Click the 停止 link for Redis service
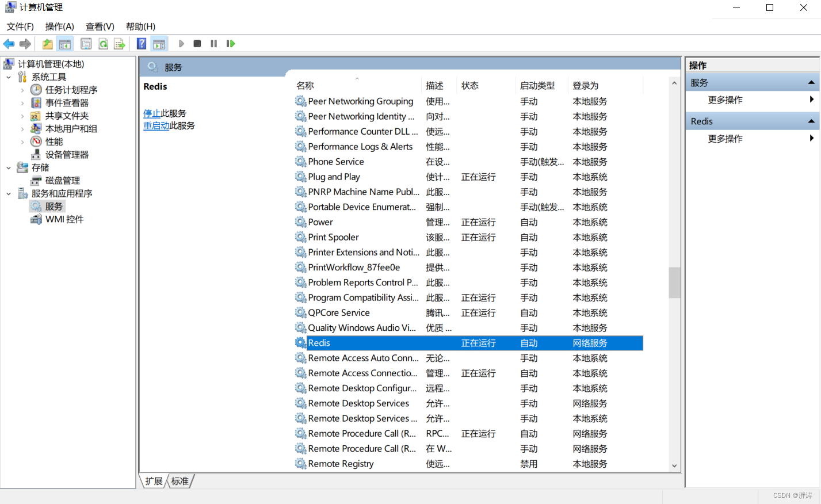The height and width of the screenshot is (504, 821). [152, 113]
